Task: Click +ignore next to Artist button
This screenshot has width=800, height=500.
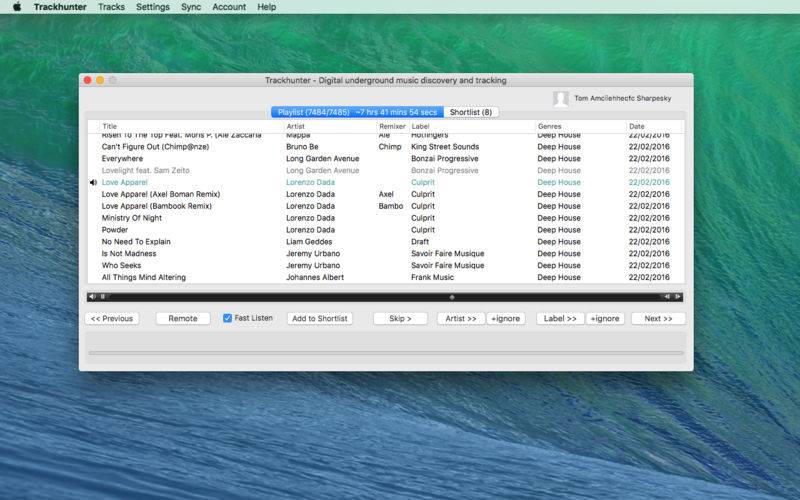Action: pyautogui.click(x=506, y=318)
